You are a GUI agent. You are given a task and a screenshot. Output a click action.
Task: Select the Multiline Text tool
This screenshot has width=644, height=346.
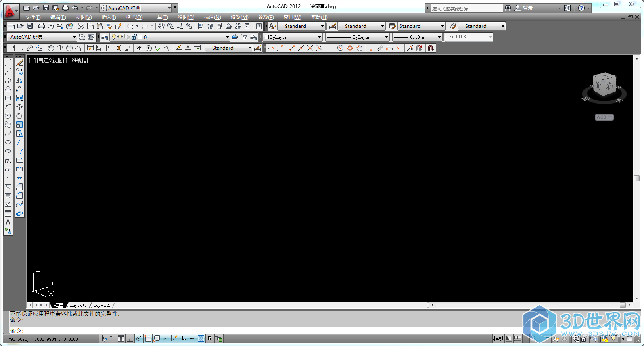click(8, 222)
